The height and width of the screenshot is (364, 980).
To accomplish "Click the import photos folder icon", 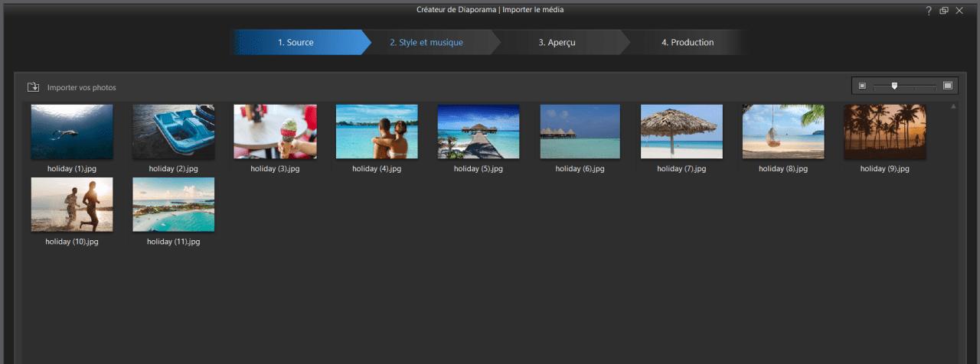I will point(33,87).
